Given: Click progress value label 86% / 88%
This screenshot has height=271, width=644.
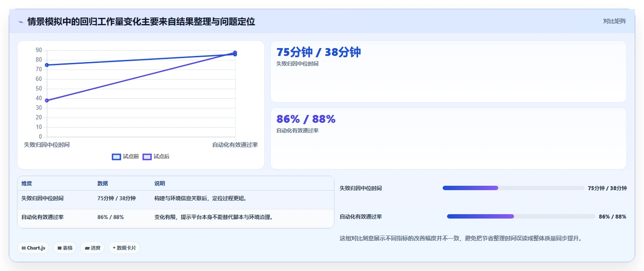Looking at the screenshot, I should click(x=612, y=217).
